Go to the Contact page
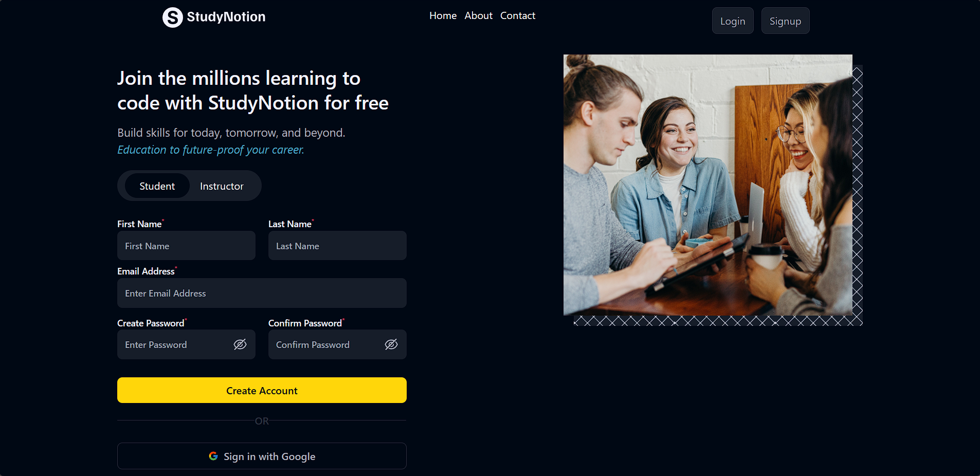This screenshot has width=980, height=476. (x=518, y=15)
